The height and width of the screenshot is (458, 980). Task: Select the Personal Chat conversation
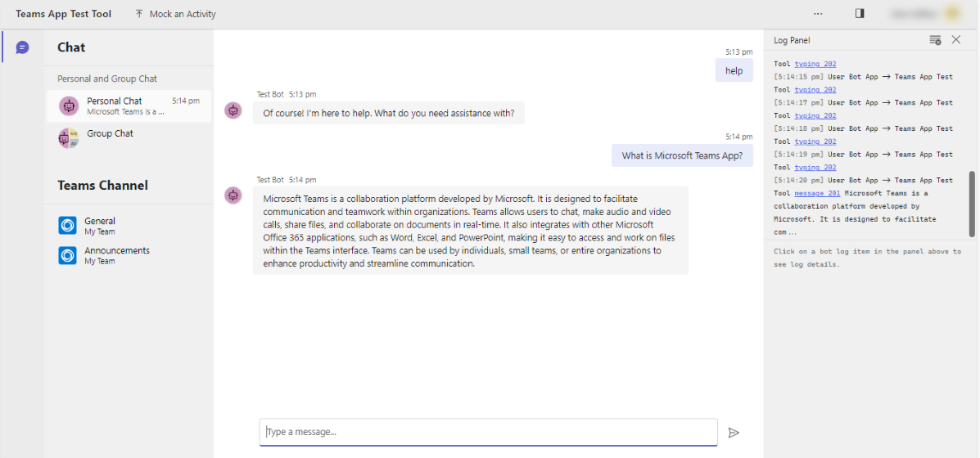pos(129,106)
